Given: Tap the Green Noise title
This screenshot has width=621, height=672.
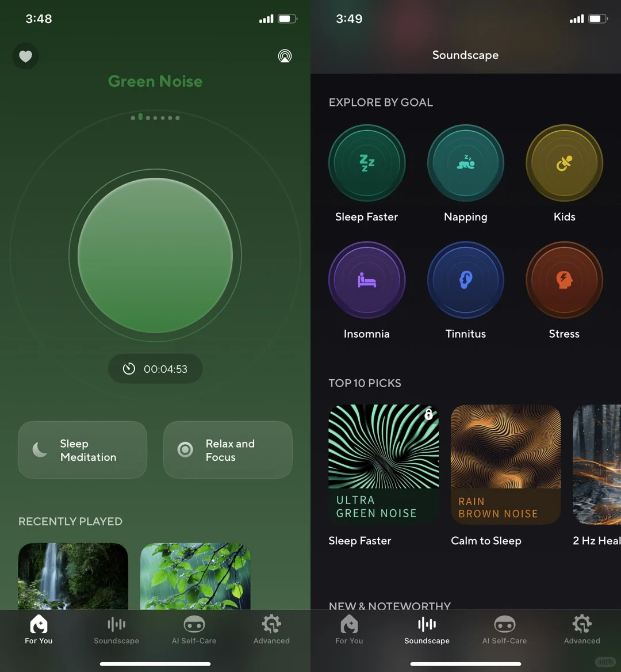Looking at the screenshot, I should pos(155,81).
